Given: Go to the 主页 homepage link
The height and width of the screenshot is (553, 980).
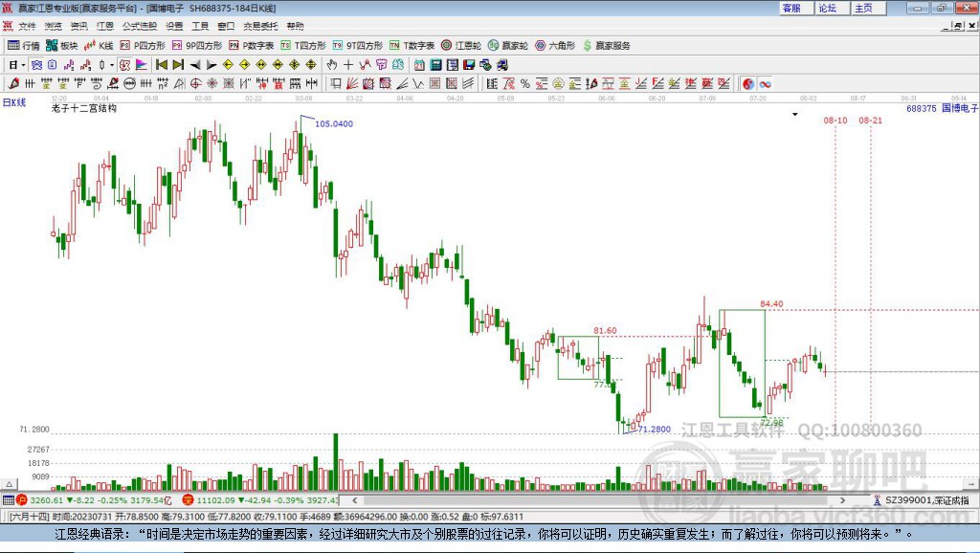Looking at the screenshot, I should point(864,8).
